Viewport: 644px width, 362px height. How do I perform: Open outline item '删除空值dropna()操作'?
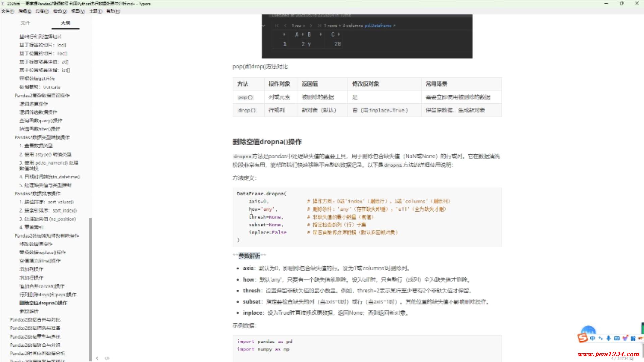[43, 303]
